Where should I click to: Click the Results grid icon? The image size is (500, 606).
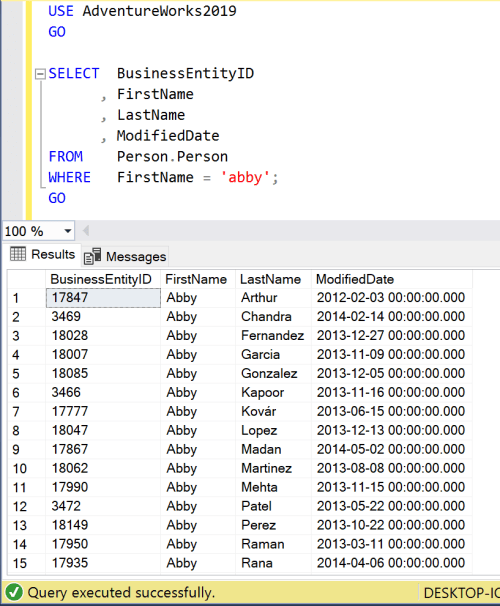[18, 254]
